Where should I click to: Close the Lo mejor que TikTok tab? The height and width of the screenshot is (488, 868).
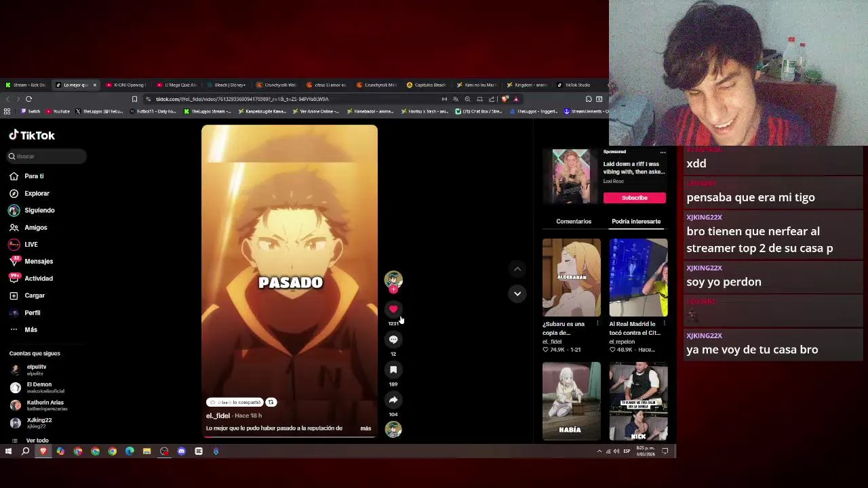pyautogui.click(x=94, y=85)
